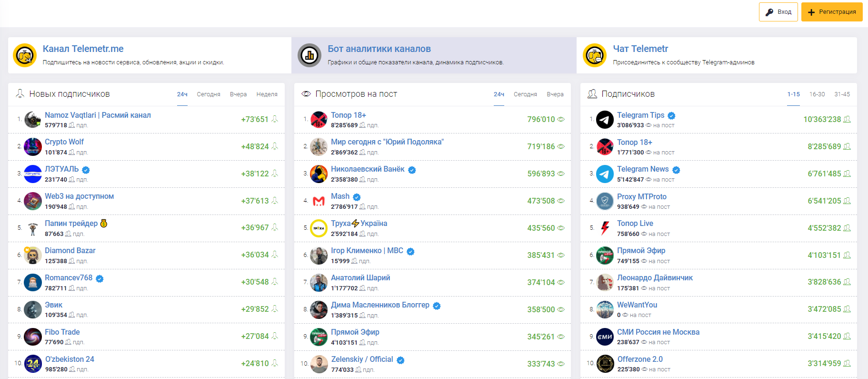
Task: Click Прямой Эфир avatar in Просмотров list
Action: (319, 337)
